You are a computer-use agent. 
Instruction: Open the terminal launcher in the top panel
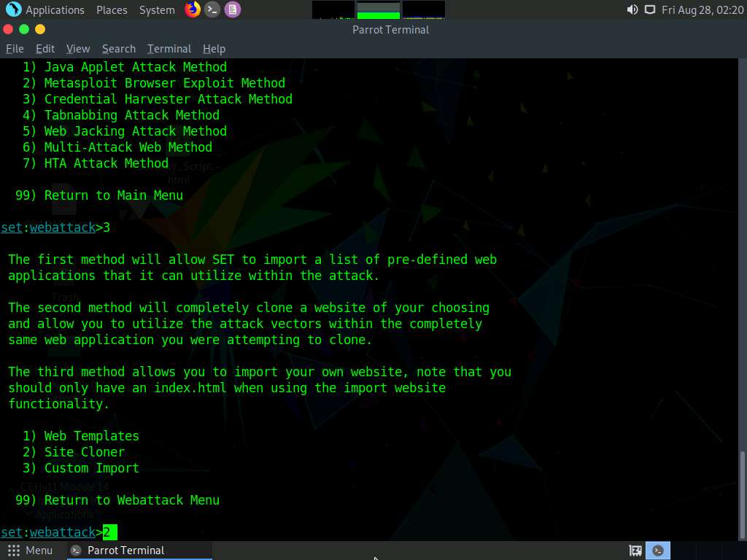coord(212,9)
